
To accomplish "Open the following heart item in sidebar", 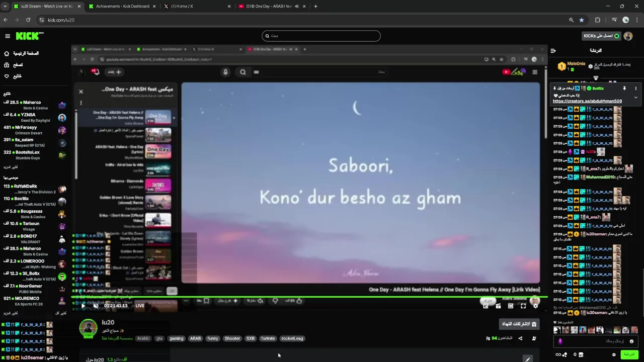I will point(13,76).
